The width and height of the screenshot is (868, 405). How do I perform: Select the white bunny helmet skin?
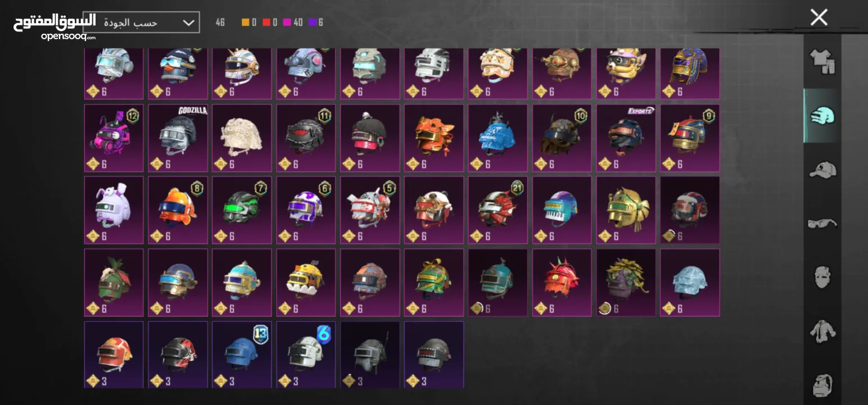pyautogui.click(x=114, y=210)
